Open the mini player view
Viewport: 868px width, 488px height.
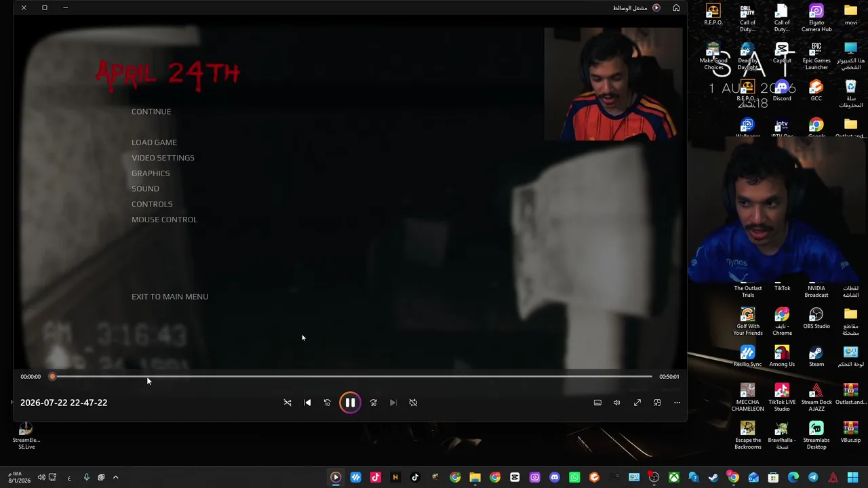657,403
